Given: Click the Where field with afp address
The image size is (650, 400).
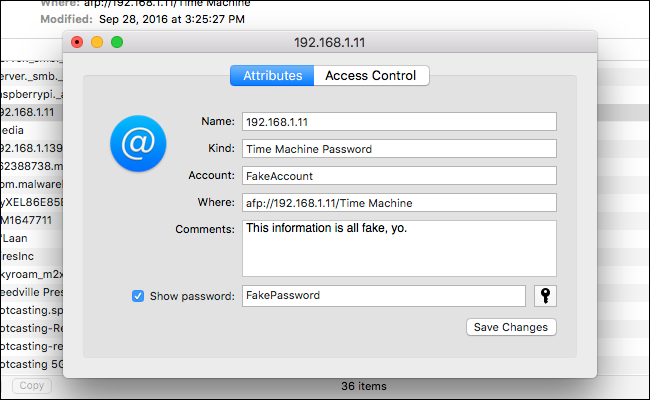Looking at the screenshot, I should (398, 203).
